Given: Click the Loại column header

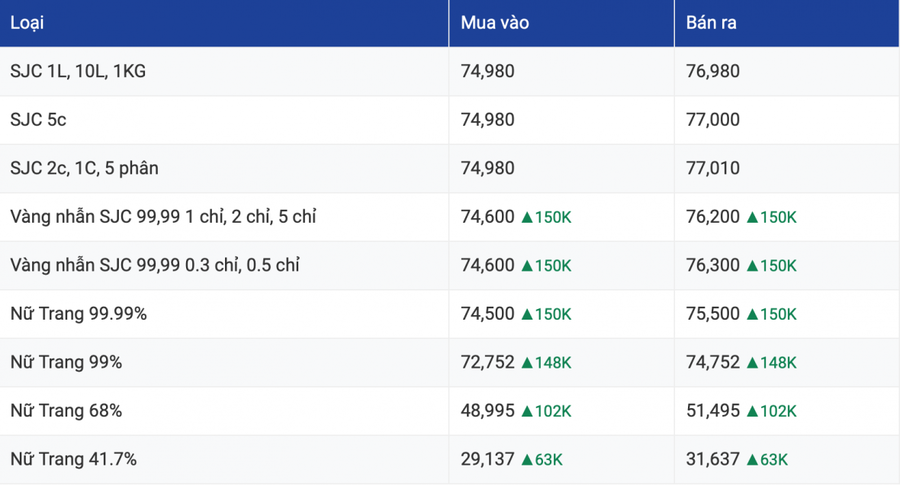Looking at the screenshot, I should click(x=27, y=23).
